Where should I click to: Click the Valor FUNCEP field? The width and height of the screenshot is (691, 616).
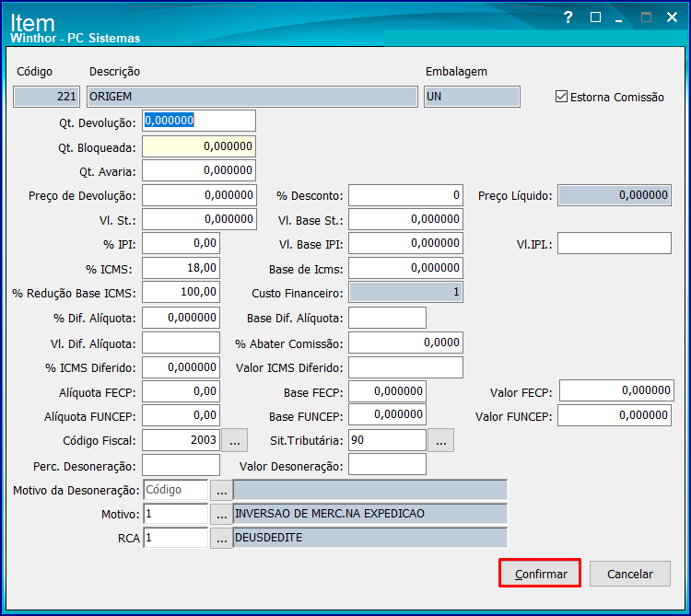(x=615, y=415)
